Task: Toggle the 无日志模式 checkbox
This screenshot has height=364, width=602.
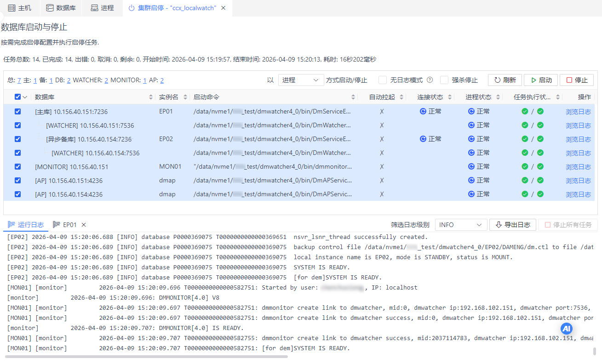Action: (x=383, y=80)
